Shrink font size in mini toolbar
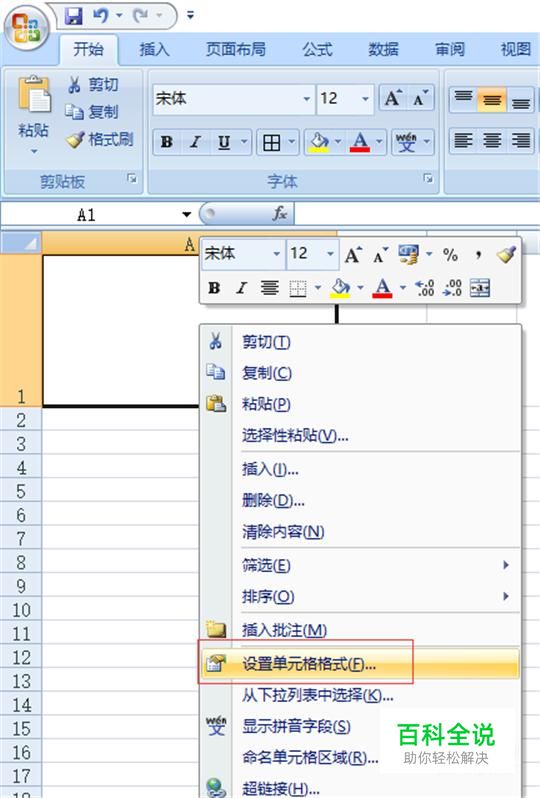Viewport: 540px width, 798px height. 380,254
